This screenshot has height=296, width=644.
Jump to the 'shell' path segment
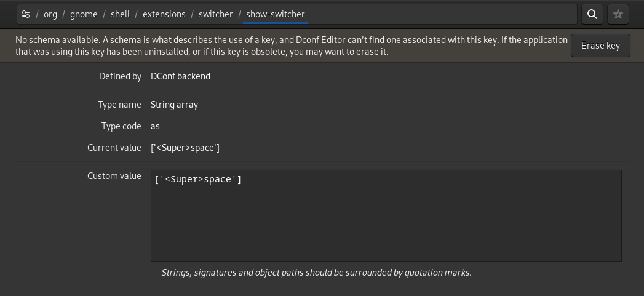click(120, 14)
